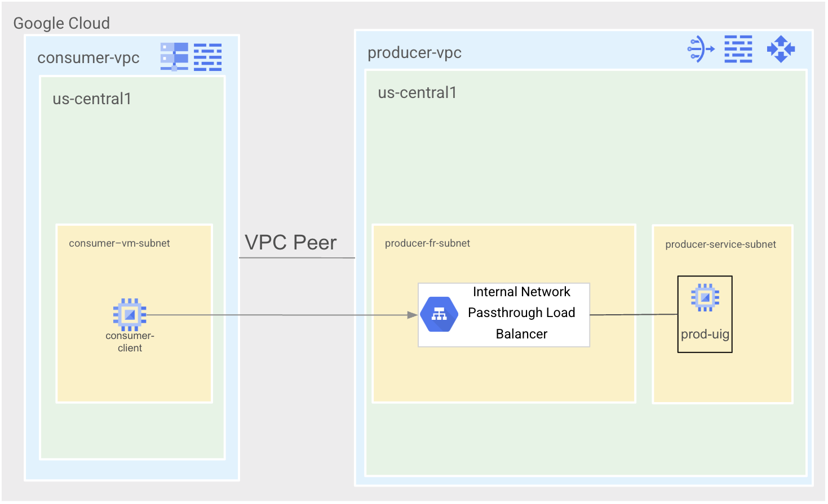
Task: Select the Internal Network Passthrough Load Balancer text
Action: point(521,313)
